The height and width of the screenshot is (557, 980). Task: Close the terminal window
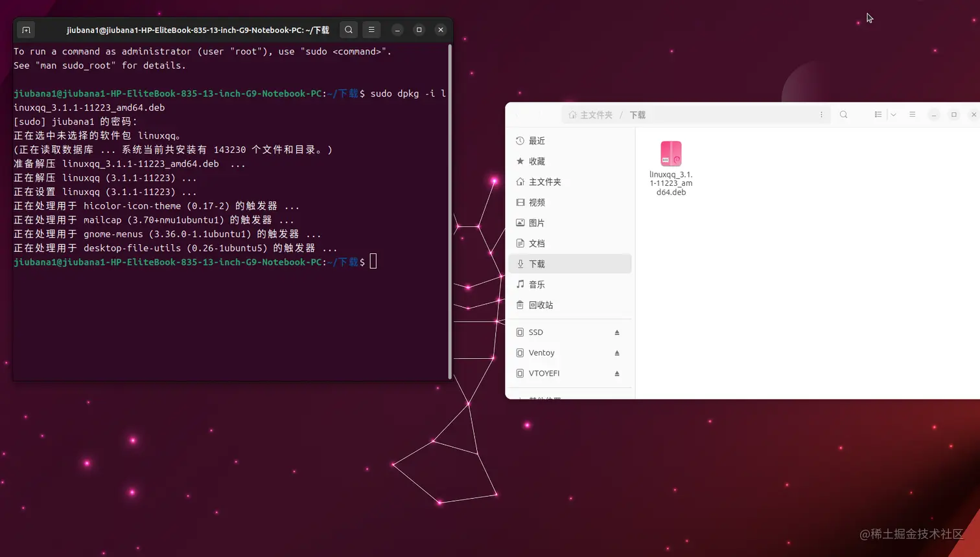pyautogui.click(x=441, y=30)
